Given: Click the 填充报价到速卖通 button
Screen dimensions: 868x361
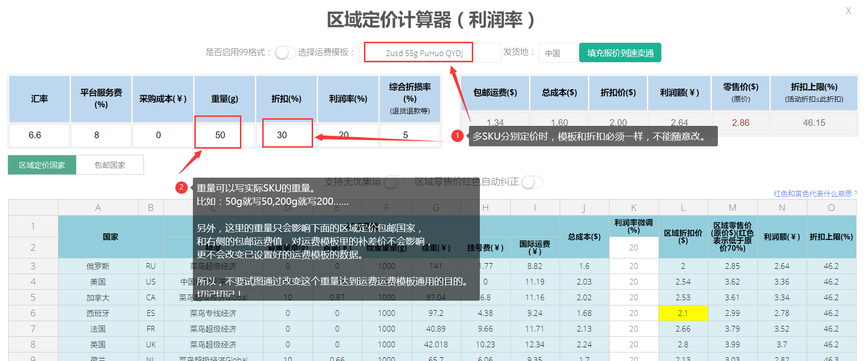Looking at the screenshot, I should 620,53.
